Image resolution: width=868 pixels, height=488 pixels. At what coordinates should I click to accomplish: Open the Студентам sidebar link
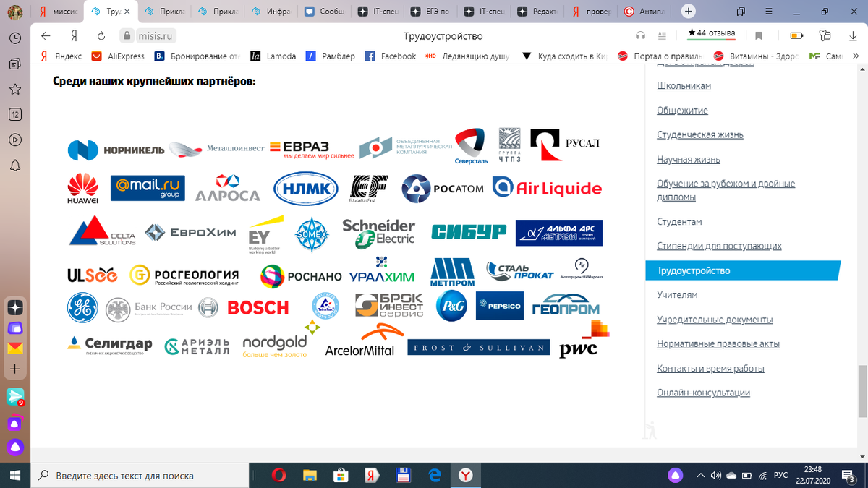(679, 222)
